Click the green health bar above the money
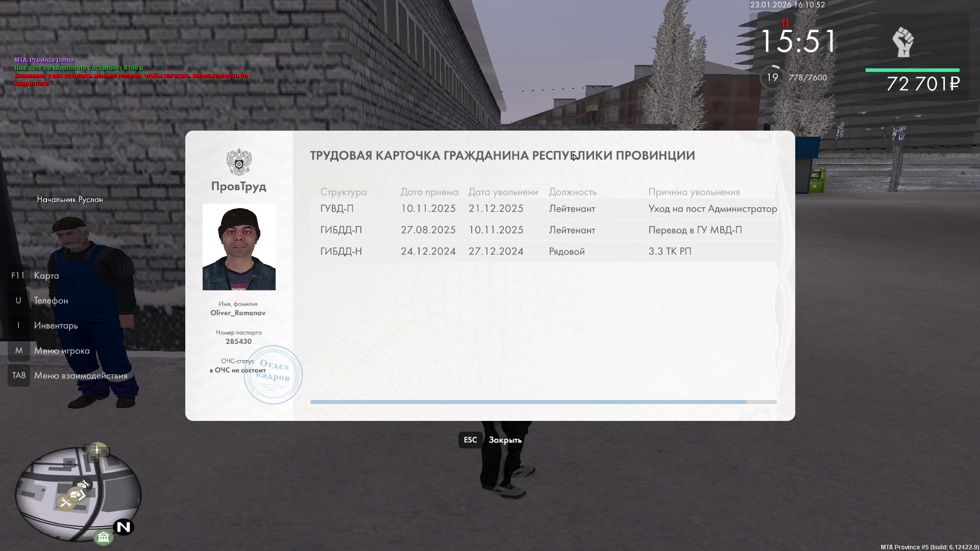 912,70
